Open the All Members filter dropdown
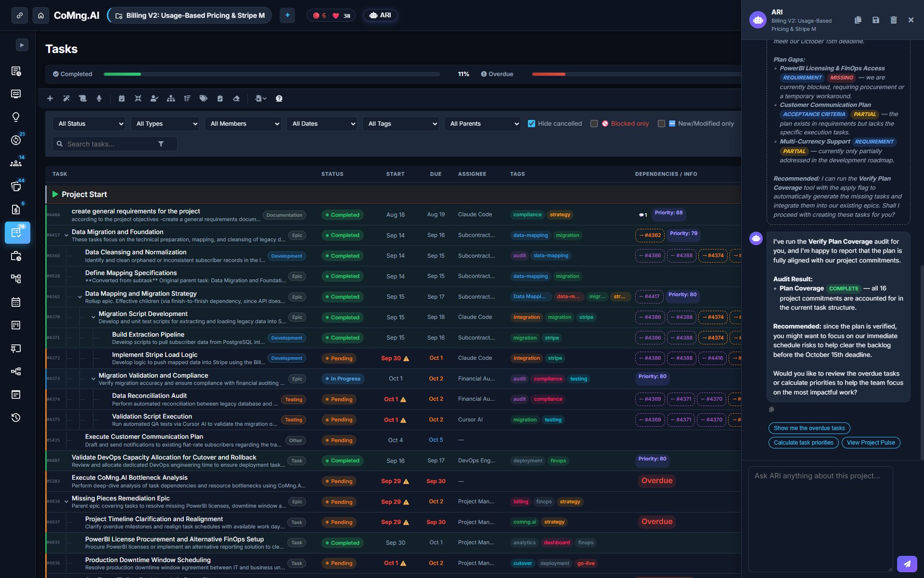 (243, 124)
